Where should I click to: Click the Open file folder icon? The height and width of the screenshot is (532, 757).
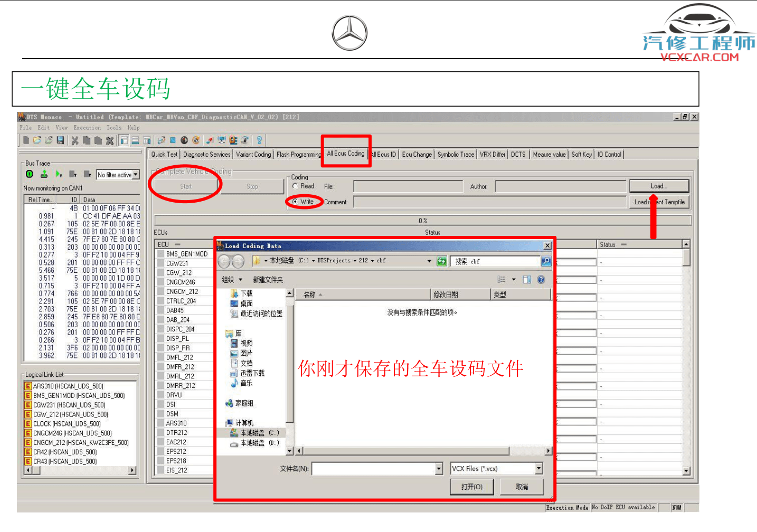coord(37,140)
